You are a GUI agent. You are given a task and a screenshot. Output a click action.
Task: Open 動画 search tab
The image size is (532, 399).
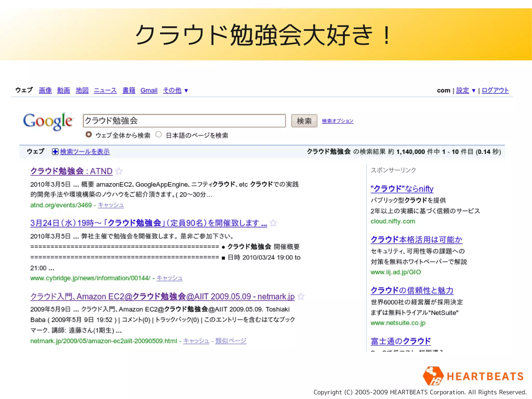pyautogui.click(x=64, y=90)
